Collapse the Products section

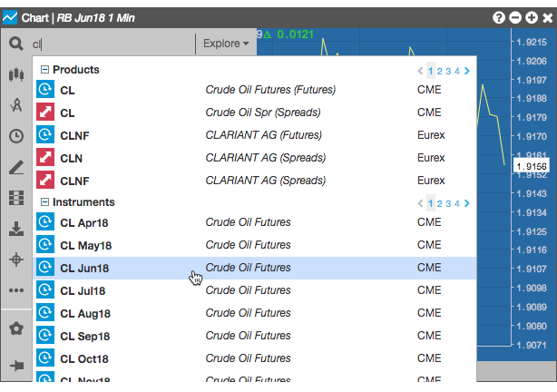tap(44, 69)
